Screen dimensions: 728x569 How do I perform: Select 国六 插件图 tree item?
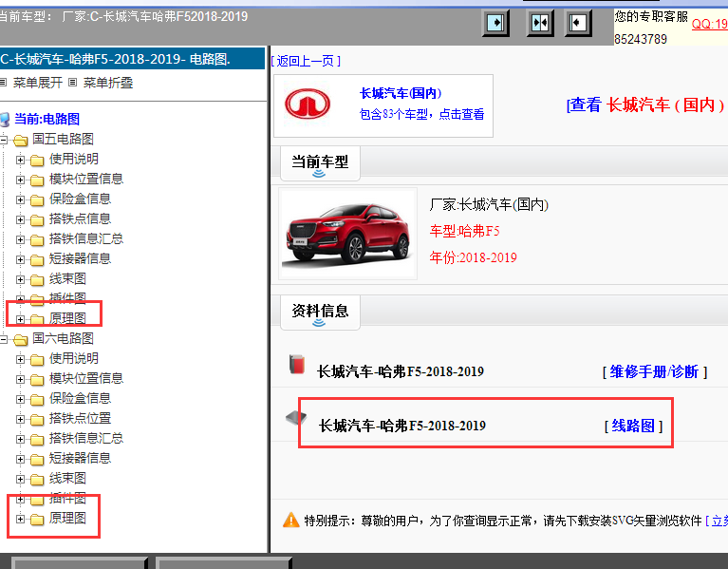(67, 498)
